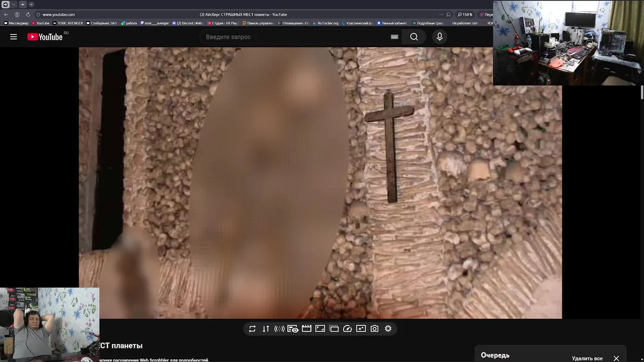Open the работа bookmark
The height and width of the screenshot is (362, 644).
129,23
